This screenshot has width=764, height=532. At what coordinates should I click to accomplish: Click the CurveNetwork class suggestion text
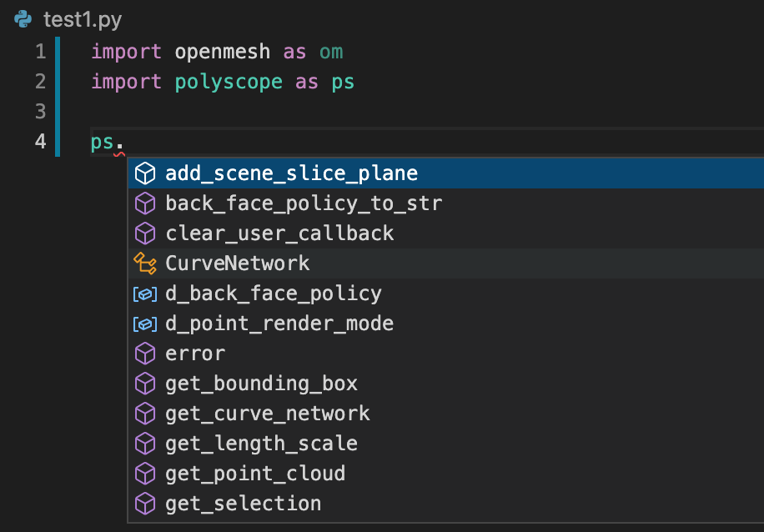click(x=237, y=263)
